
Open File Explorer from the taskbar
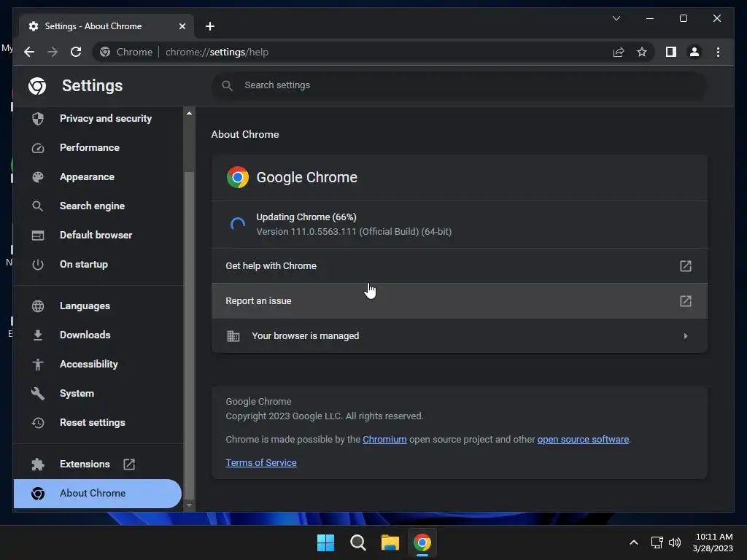pyautogui.click(x=390, y=542)
